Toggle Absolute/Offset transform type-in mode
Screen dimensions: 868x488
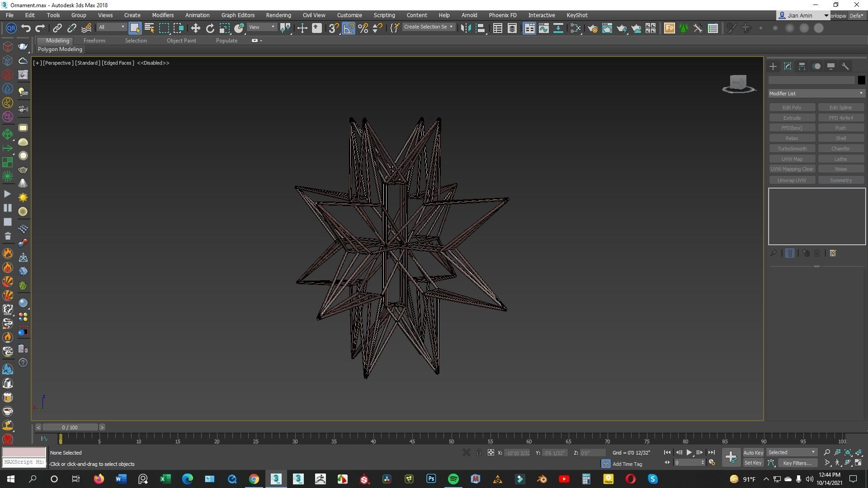click(x=491, y=452)
